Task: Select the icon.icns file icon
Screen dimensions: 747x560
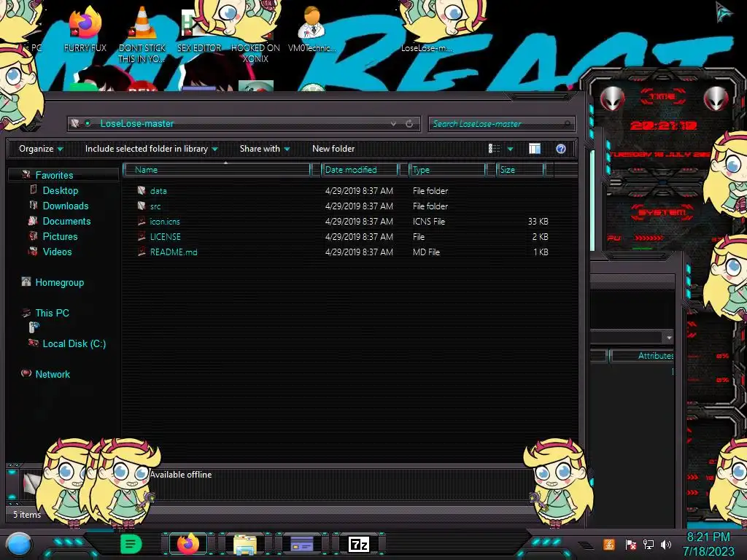Action: pyautogui.click(x=142, y=221)
